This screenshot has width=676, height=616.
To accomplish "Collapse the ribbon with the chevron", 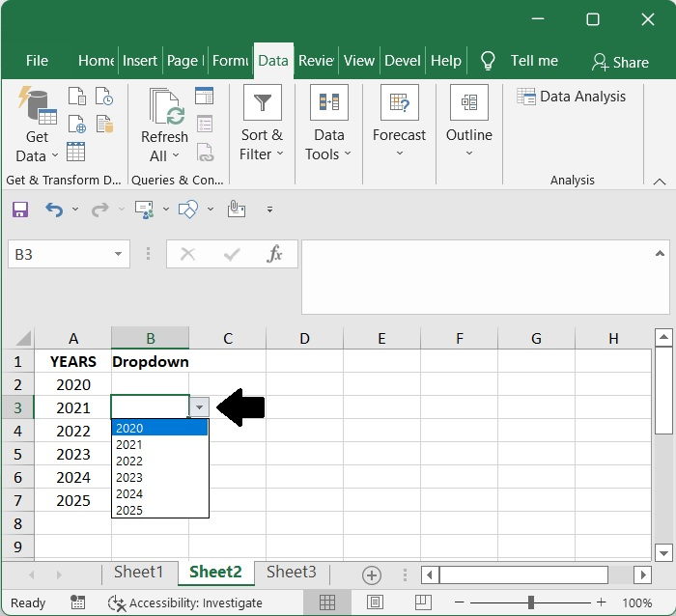I will click(660, 182).
